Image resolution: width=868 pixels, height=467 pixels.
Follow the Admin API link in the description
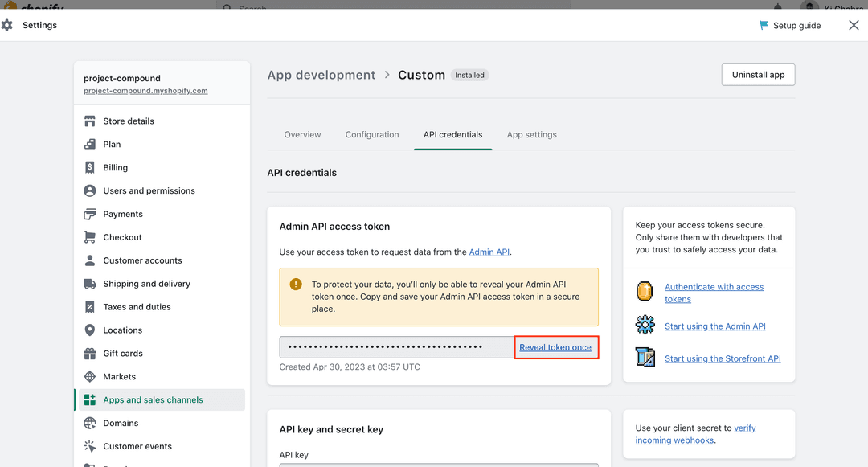pyautogui.click(x=489, y=252)
